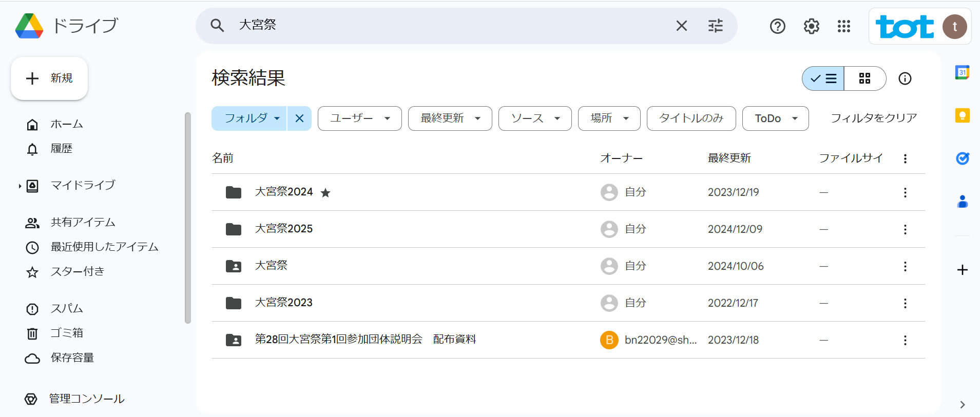Switch to list layout view
This screenshot has height=417, width=980.
823,78
